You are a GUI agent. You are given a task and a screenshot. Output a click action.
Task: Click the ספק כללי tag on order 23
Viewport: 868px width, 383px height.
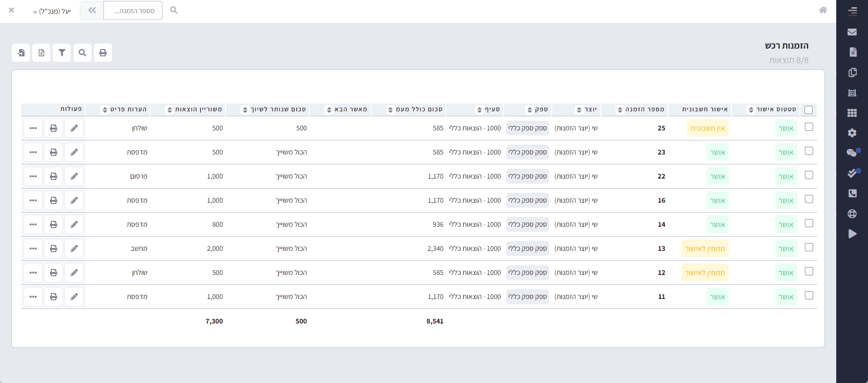click(527, 152)
